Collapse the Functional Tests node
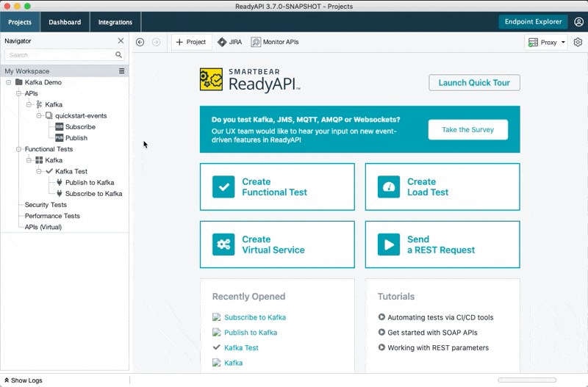The width and height of the screenshot is (588, 387). 18,149
